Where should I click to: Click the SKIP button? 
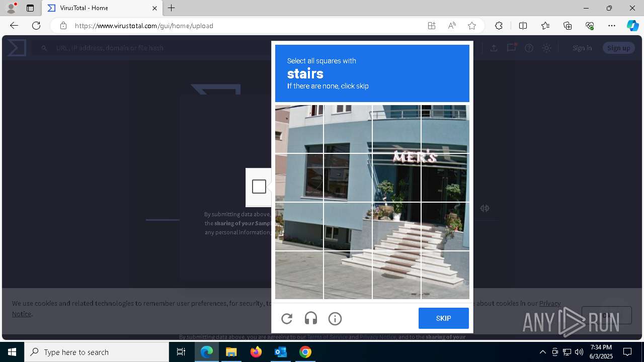444,318
